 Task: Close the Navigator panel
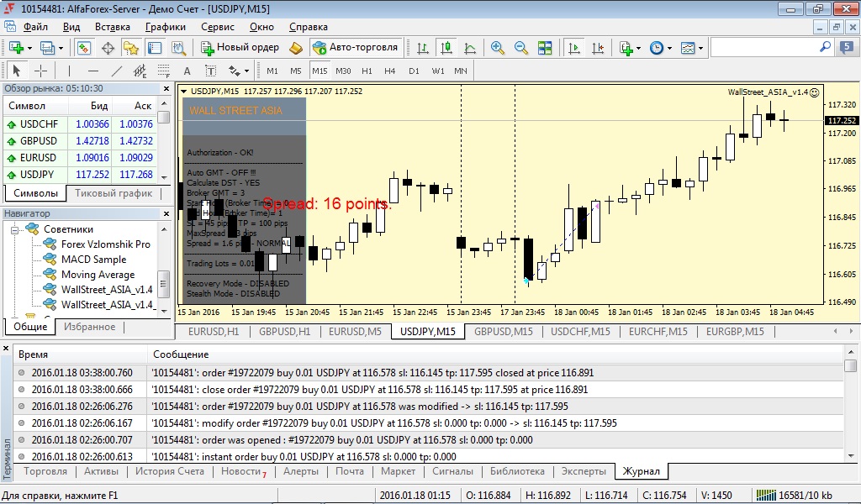(166, 213)
